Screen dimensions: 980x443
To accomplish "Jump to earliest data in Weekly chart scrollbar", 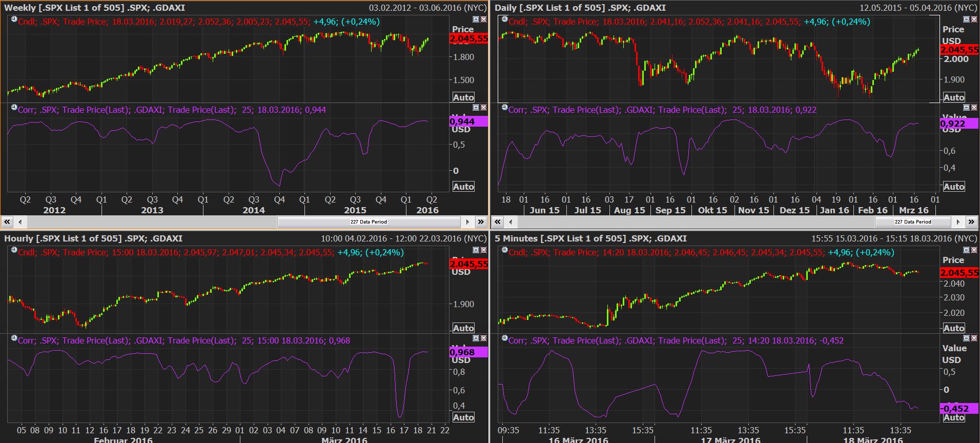I will [x=7, y=222].
